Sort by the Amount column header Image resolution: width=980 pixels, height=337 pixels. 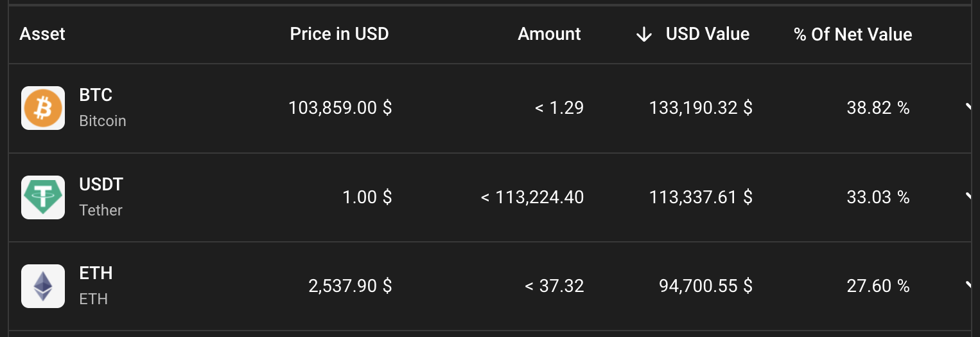tap(549, 34)
